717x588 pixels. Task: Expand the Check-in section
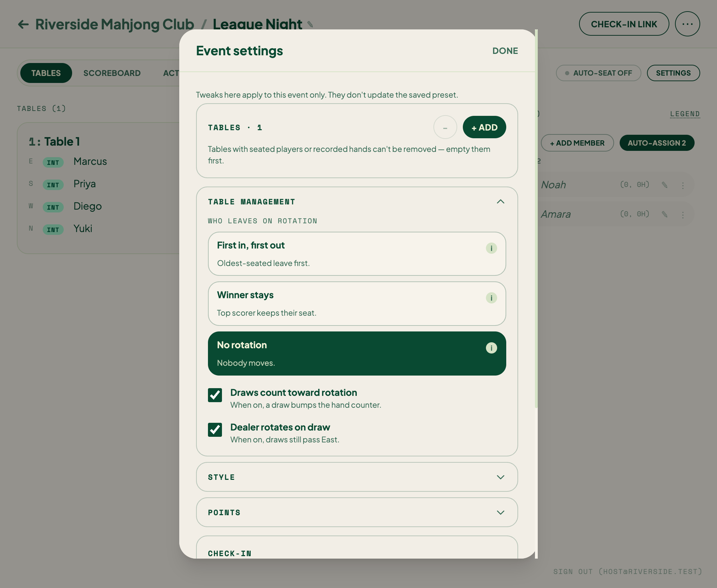coord(357,548)
